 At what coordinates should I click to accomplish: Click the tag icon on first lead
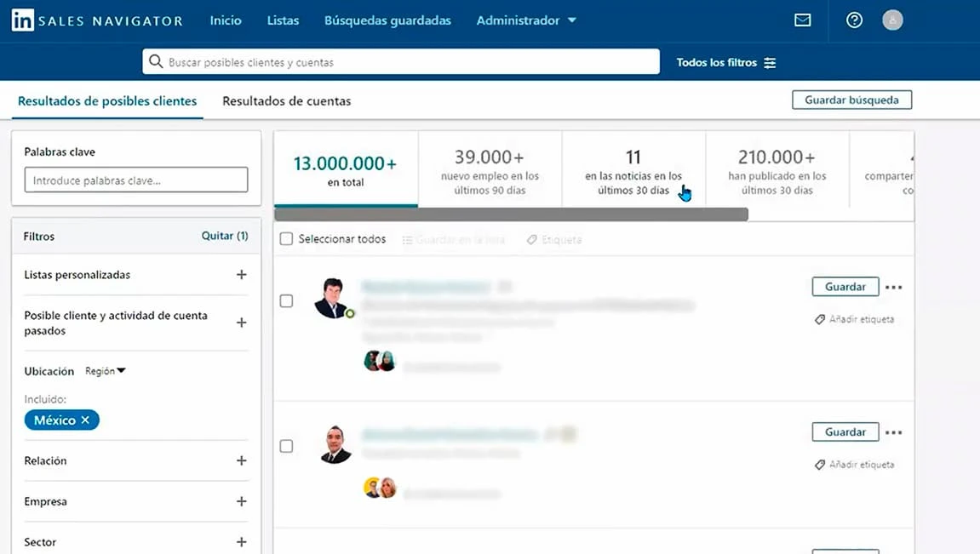pos(820,319)
